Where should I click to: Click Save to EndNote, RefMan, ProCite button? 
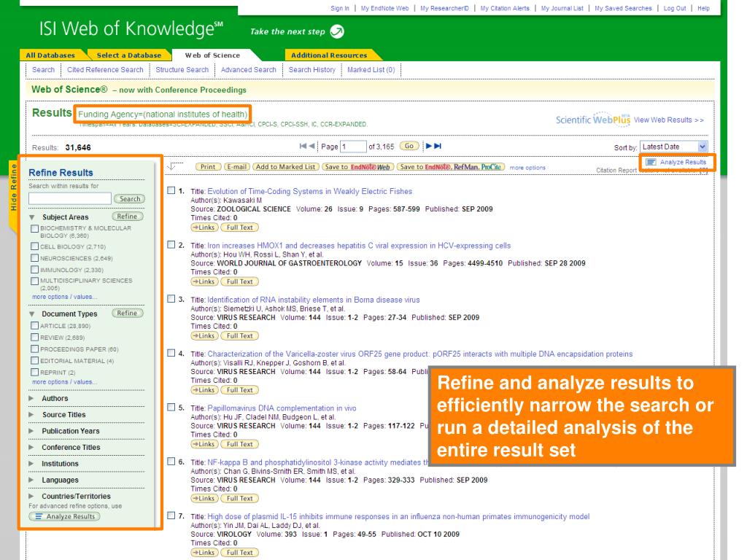[451, 167]
